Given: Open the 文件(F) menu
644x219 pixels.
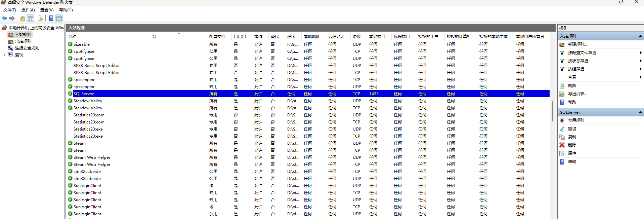Looking at the screenshot, I should [x=10, y=10].
